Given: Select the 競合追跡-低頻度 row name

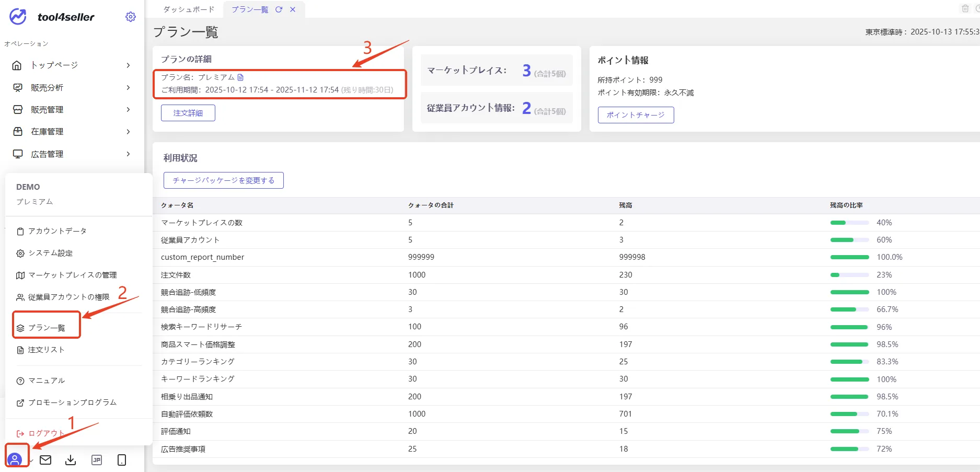Looking at the screenshot, I should (x=188, y=292).
